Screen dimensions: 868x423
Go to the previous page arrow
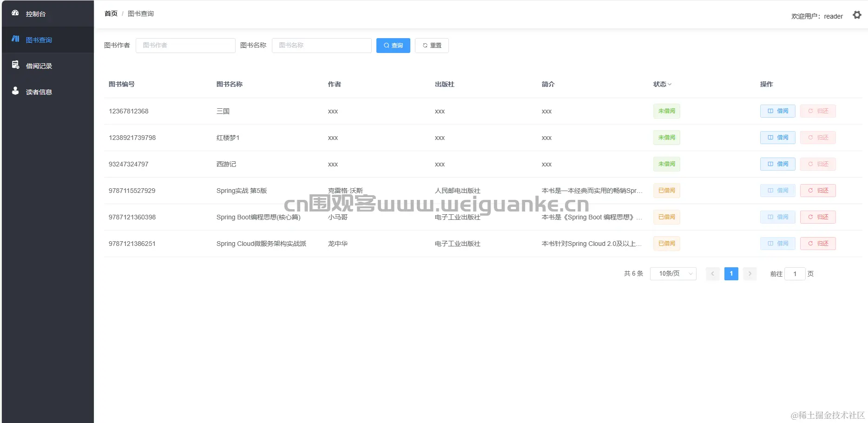point(713,274)
